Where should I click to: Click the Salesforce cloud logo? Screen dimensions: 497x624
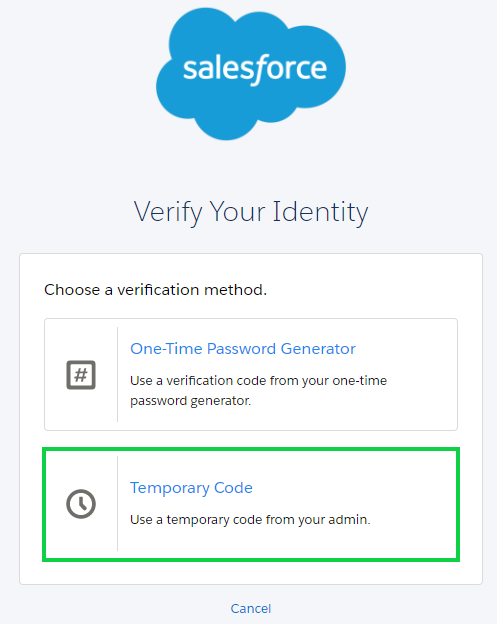tap(251, 74)
